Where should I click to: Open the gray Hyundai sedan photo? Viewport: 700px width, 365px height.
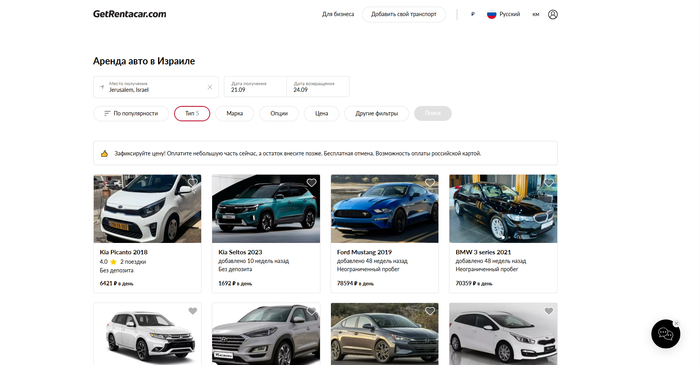(384, 335)
